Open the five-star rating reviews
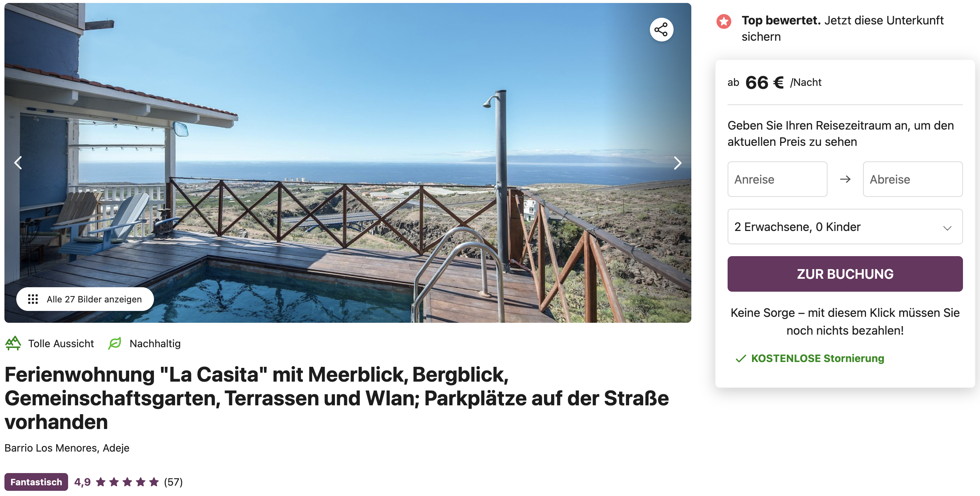Image resolution: width=980 pixels, height=496 pixels. (x=127, y=482)
